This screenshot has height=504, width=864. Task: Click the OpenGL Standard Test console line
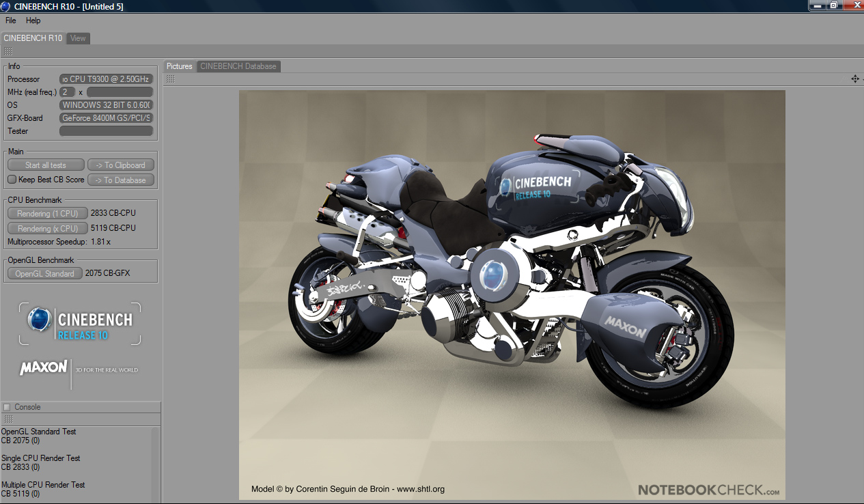39,432
